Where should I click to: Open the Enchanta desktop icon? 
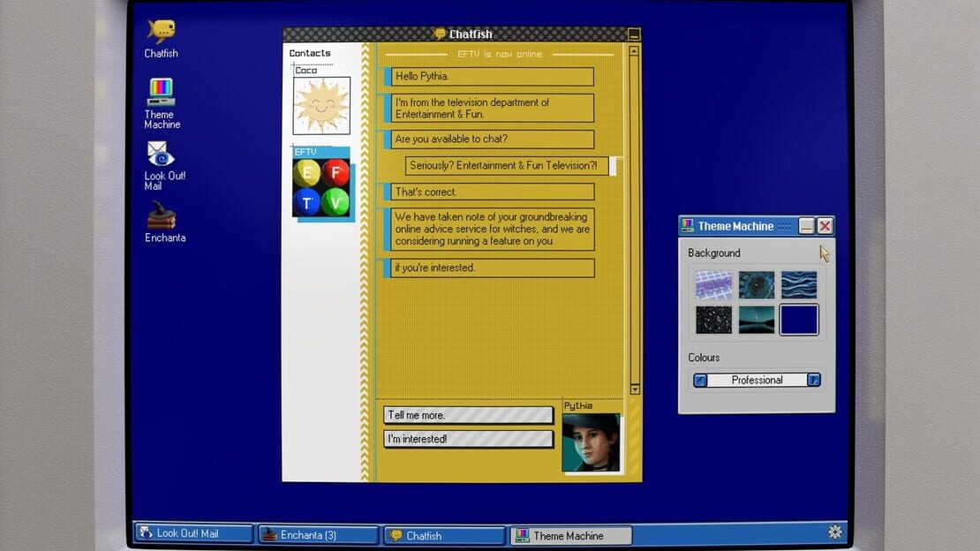coord(164,222)
